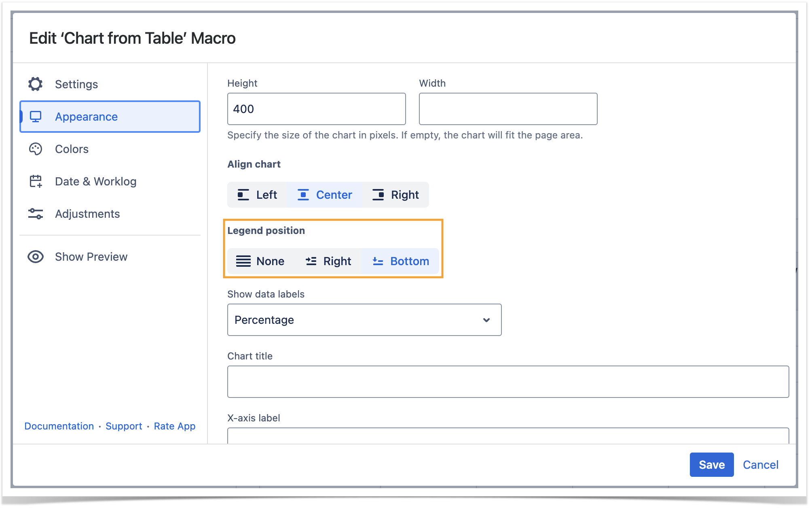812x508 pixels.
Task: Click the Date & Worklog calendar icon
Action: [36, 181]
